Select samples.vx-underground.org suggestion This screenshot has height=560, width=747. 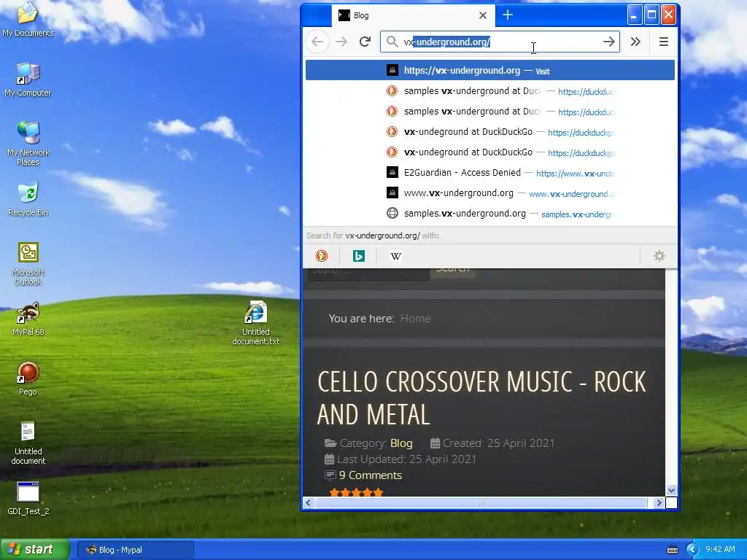489,214
